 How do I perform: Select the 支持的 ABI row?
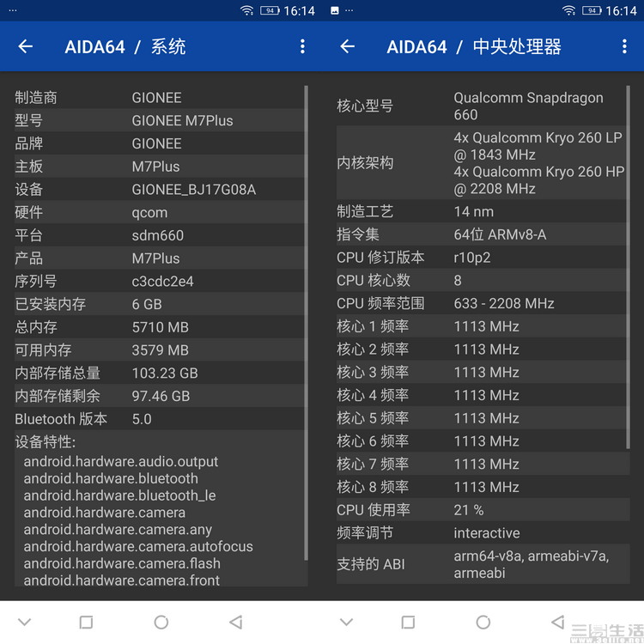click(x=483, y=565)
